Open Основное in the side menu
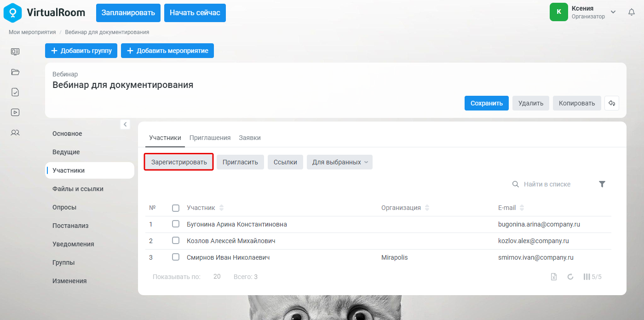 [x=67, y=134]
